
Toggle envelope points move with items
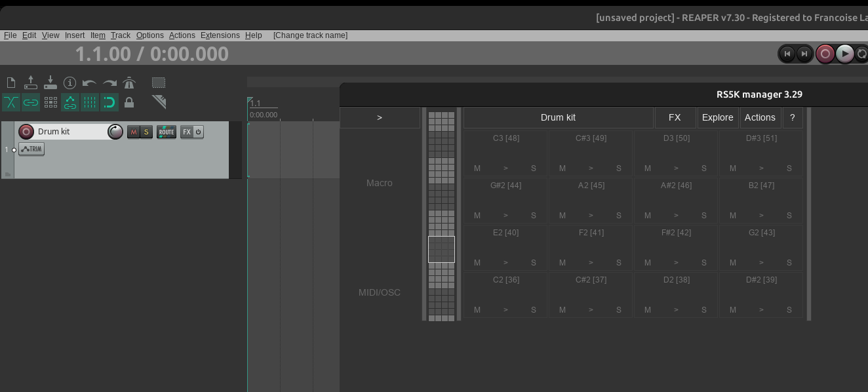coord(70,102)
